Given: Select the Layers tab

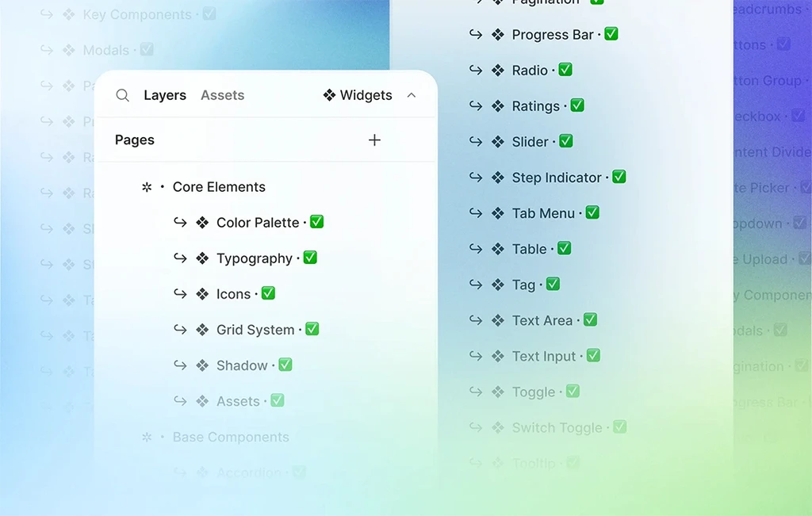Looking at the screenshot, I should click(x=165, y=95).
